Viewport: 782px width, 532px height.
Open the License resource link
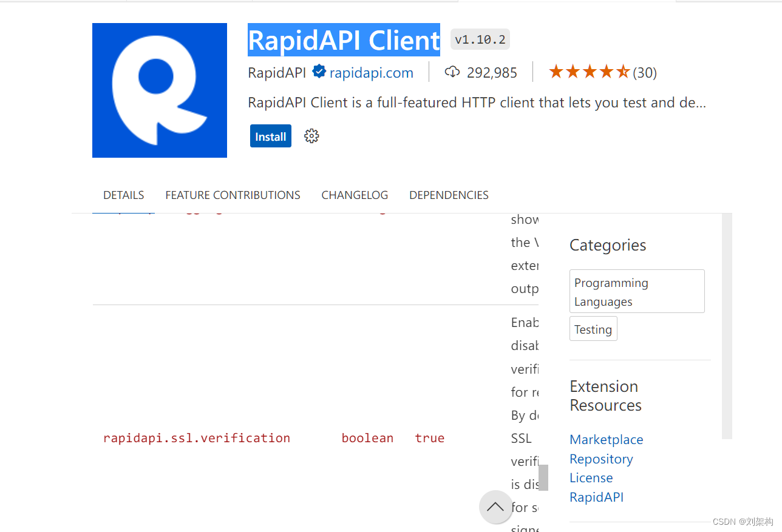coord(591,477)
